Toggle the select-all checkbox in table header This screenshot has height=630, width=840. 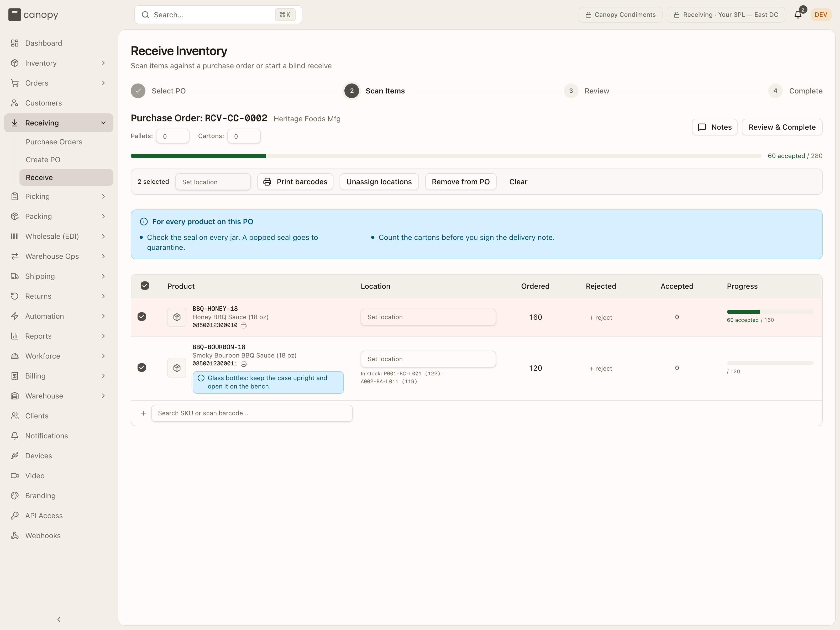(145, 286)
